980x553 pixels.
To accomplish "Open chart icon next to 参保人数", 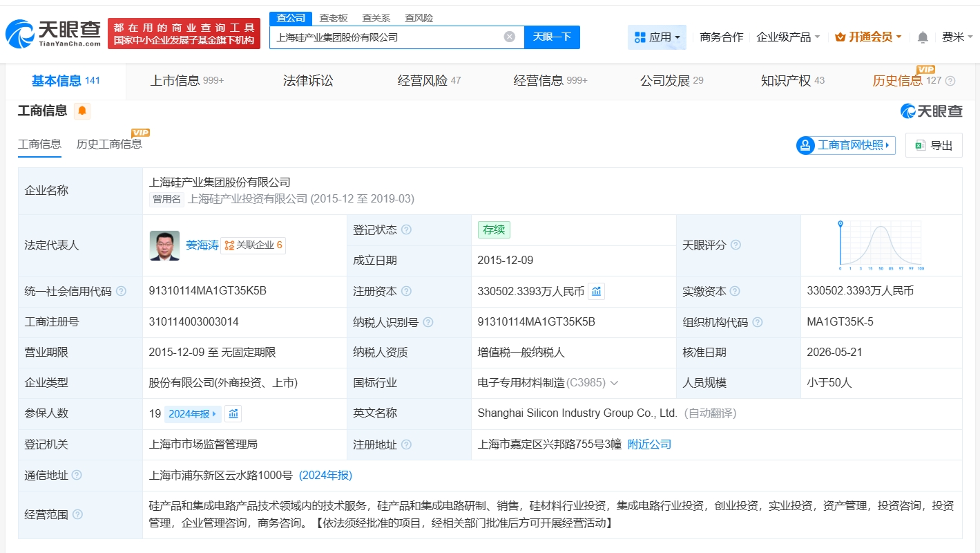I will [x=233, y=414].
